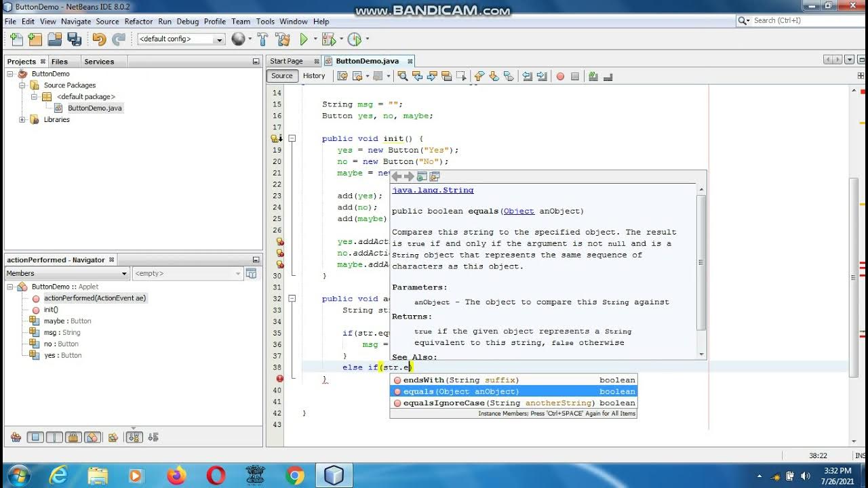Toggle Show Non-Public Members lock filter
The width and height of the screenshot is (868, 488).
tap(73, 437)
